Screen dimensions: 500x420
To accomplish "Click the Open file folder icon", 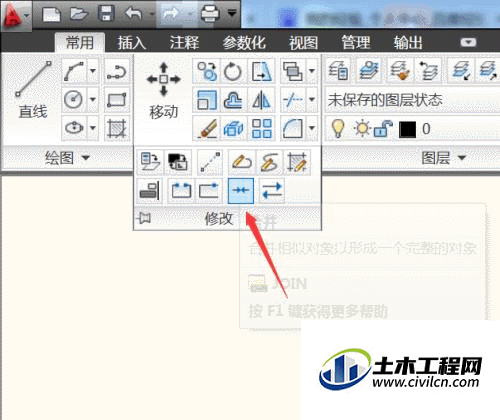I will [79, 14].
